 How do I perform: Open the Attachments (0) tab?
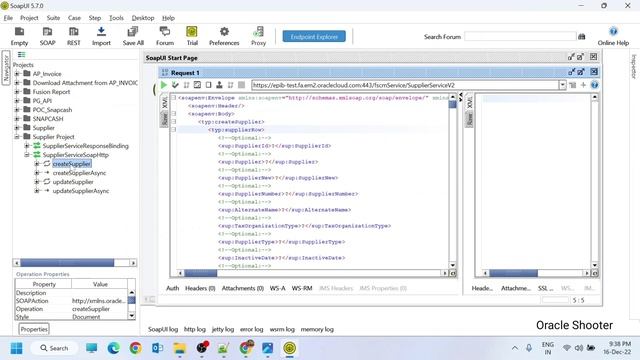point(242,288)
